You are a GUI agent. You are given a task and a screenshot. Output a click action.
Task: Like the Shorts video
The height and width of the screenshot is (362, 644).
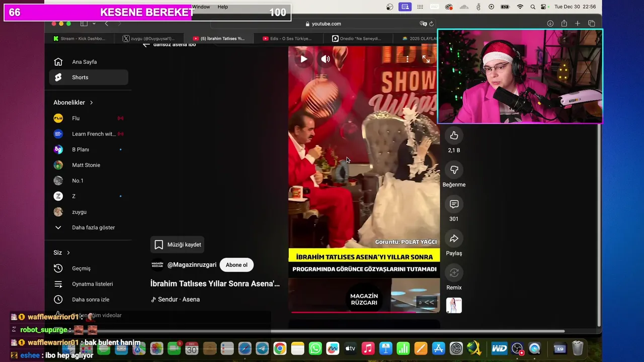point(454,135)
